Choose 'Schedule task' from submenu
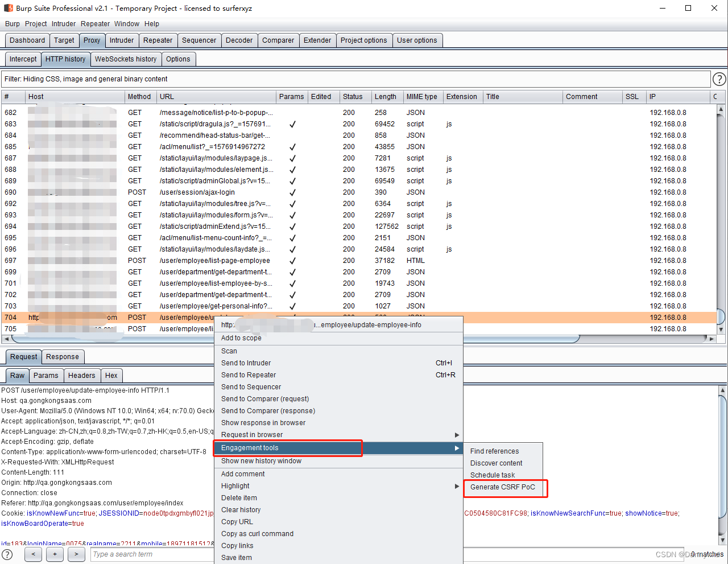This screenshot has height=564, width=728. (503, 475)
